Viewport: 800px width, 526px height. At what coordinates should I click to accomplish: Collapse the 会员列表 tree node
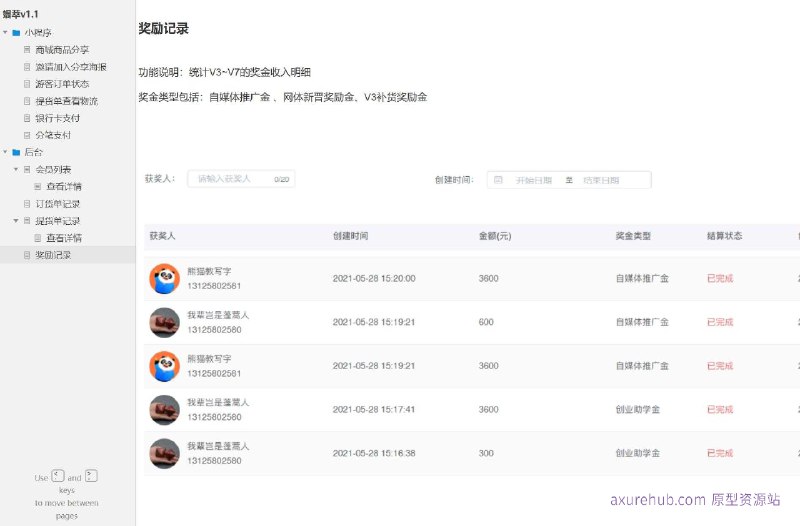tap(16, 169)
